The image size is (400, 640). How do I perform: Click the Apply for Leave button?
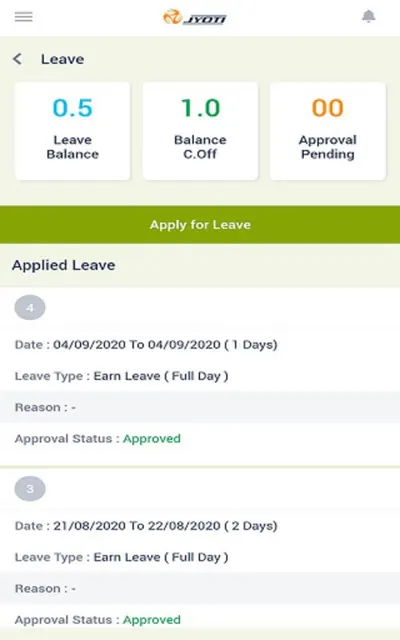click(200, 224)
